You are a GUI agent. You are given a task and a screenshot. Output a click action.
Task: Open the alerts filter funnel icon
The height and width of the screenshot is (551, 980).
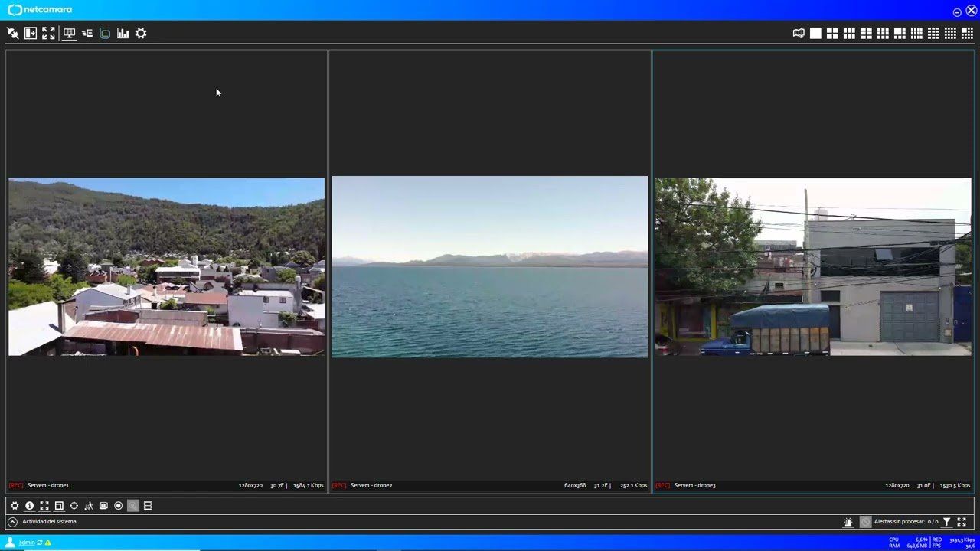[x=946, y=522]
